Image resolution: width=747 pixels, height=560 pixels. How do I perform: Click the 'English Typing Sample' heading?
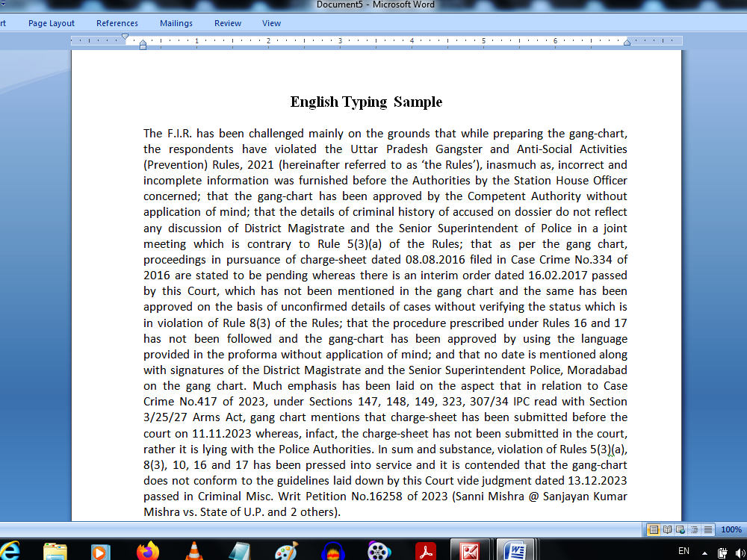(x=366, y=102)
